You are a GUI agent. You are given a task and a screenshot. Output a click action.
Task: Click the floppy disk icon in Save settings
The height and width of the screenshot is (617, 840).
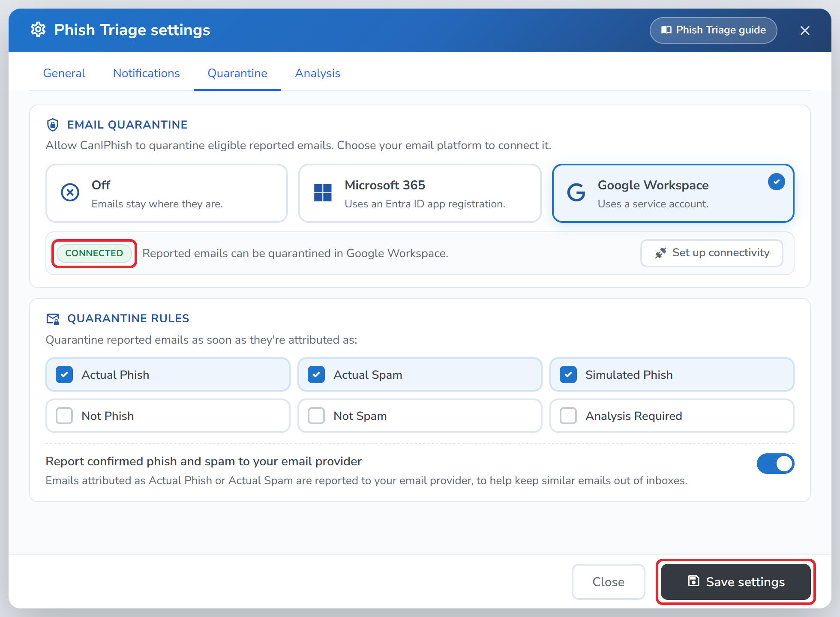[693, 581]
